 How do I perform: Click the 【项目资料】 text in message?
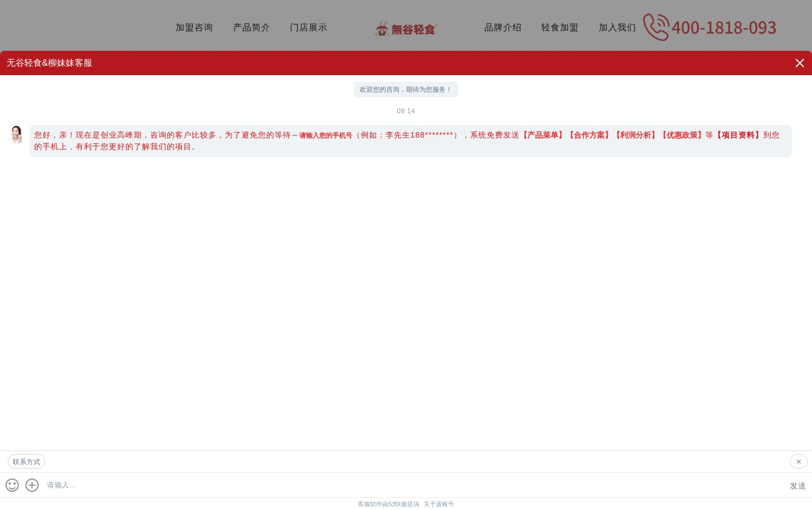point(738,135)
